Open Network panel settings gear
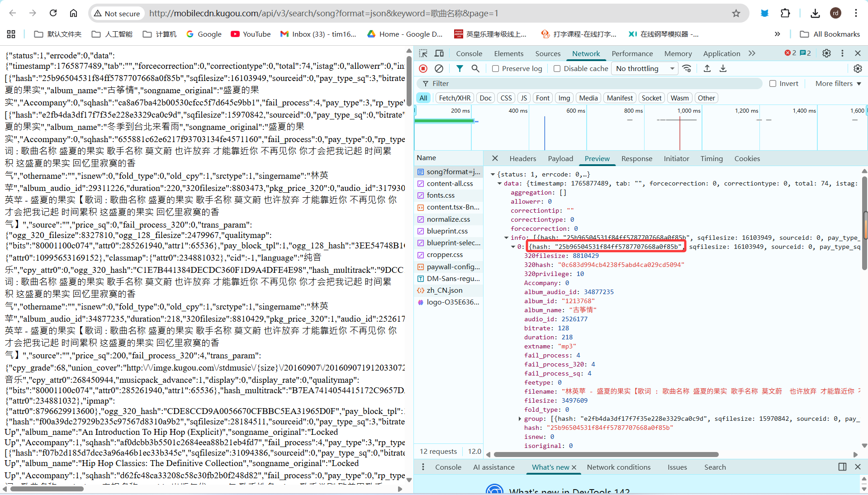This screenshot has width=868, height=495. [858, 68]
